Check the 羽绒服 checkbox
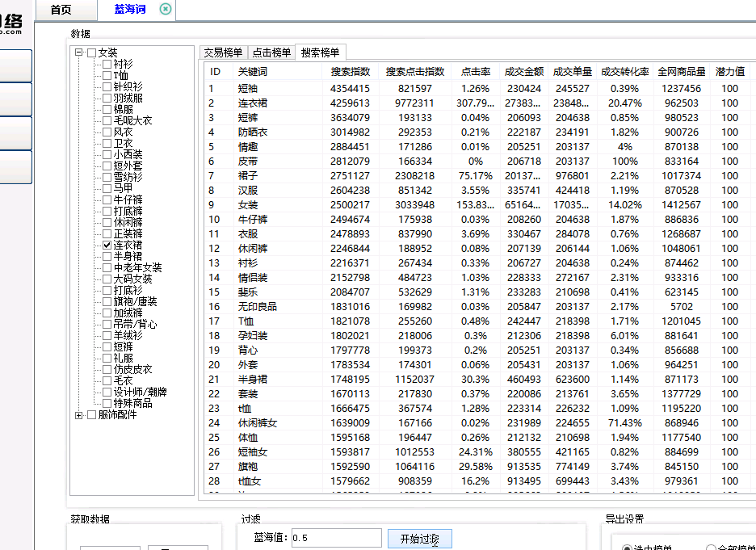The image size is (756, 550). click(107, 98)
